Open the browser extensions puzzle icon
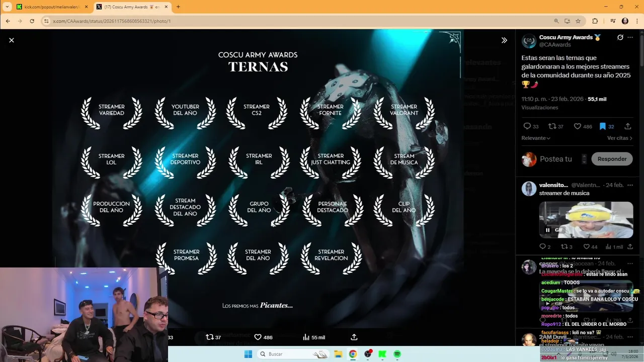 [595, 21]
